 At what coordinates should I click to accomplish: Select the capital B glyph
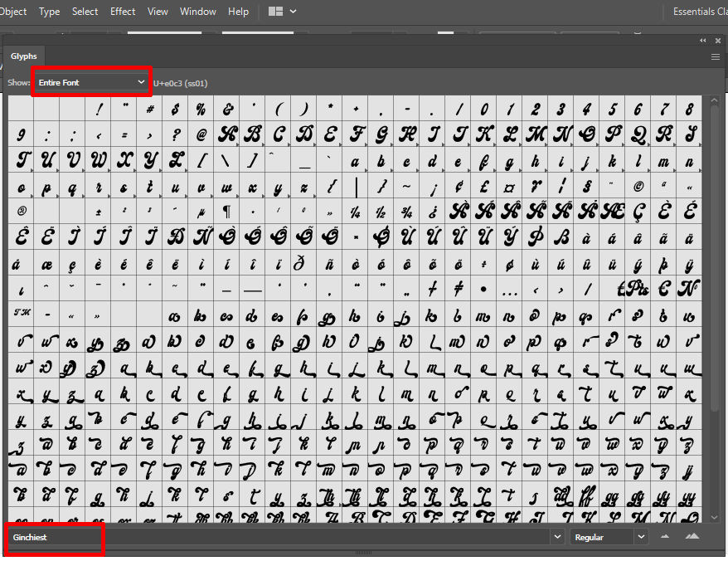click(x=252, y=134)
